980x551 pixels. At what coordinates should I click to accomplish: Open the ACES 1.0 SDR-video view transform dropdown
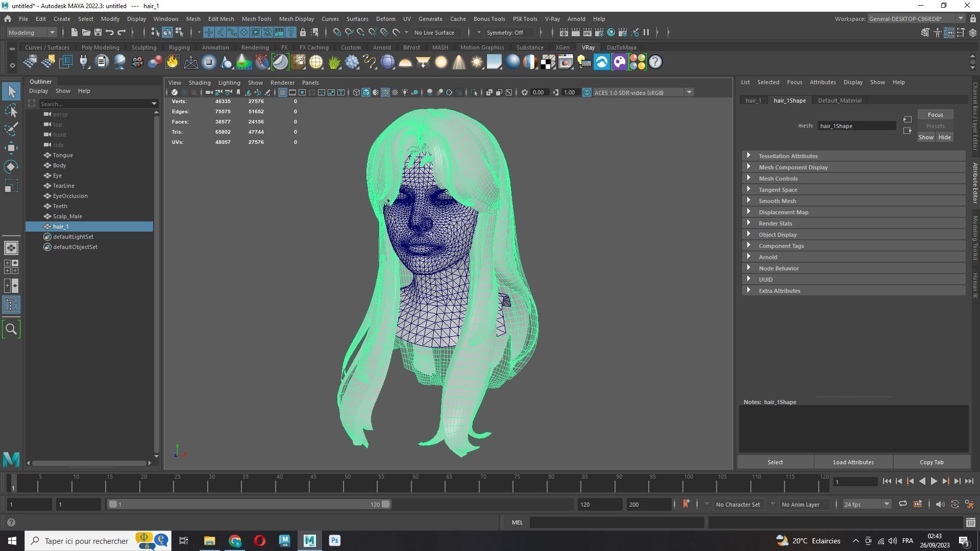point(643,92)
